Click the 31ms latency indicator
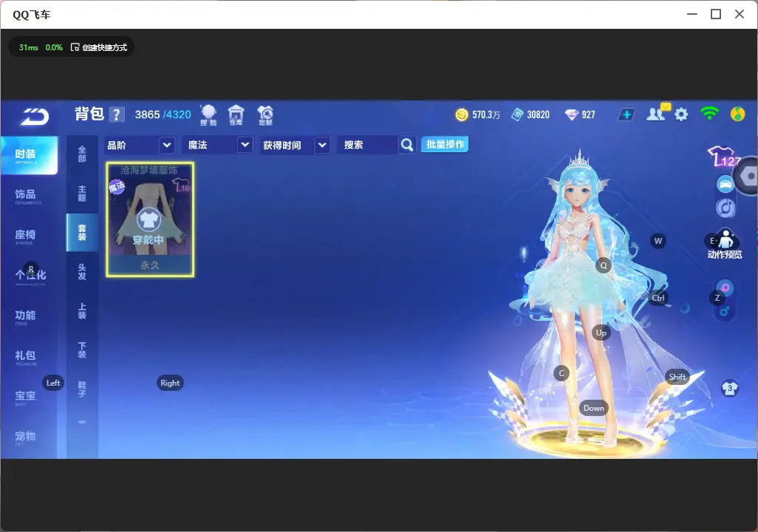 pos(29,47)
